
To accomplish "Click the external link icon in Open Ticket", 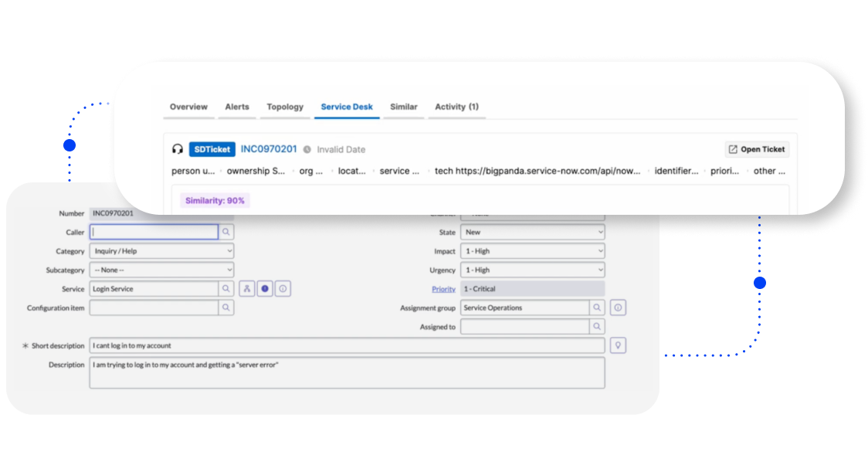I will pos(733,149).
